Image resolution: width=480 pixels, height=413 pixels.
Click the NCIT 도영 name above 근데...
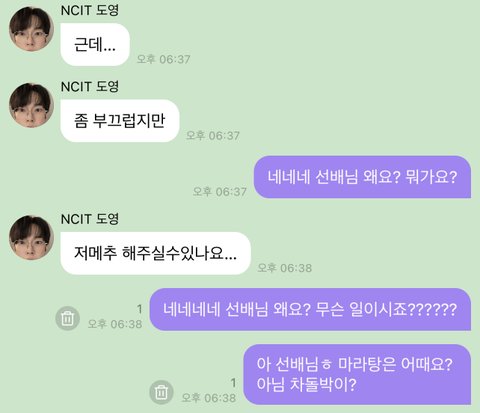(x=90, y=10)
